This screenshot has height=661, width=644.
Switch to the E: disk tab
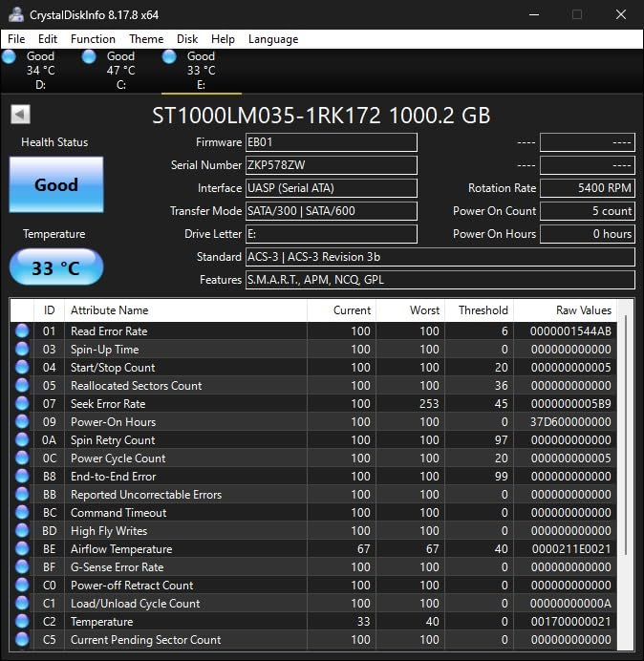(x=201, y=70)
